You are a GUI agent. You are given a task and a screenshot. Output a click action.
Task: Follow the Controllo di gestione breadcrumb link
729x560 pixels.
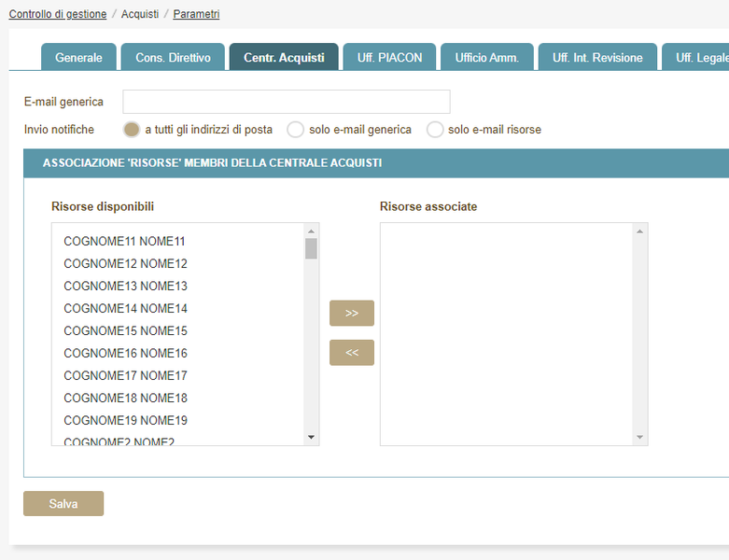tap(58, 14)
